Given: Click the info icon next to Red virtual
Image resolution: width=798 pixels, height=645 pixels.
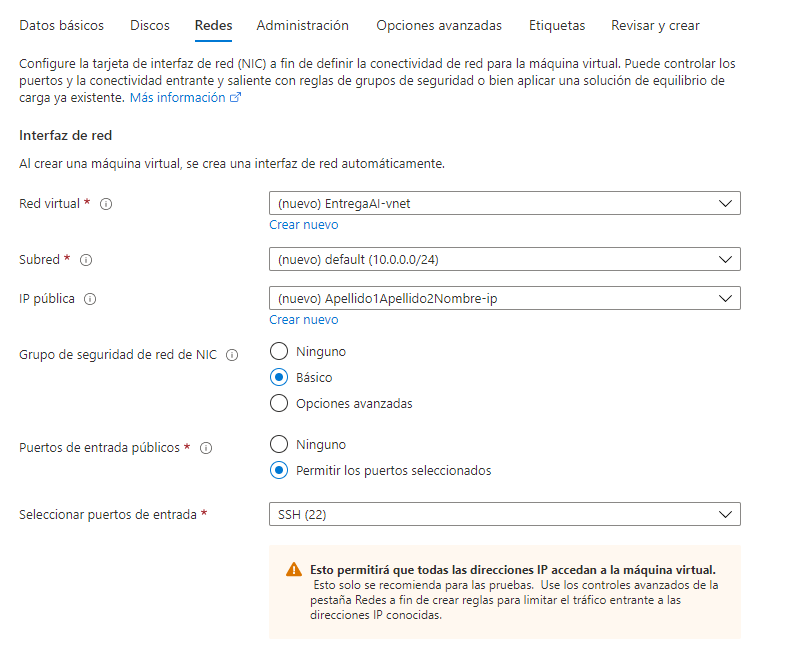Looking at the screenshot, I should (106, 204).
